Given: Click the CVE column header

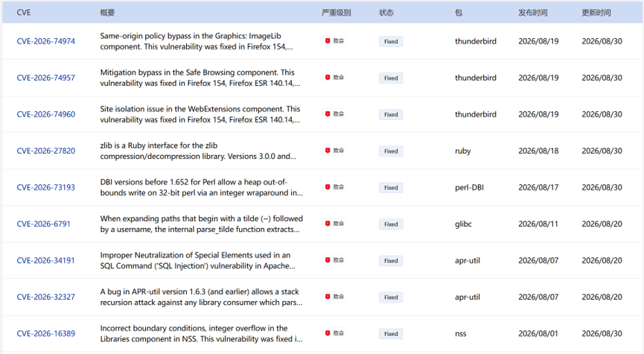Looking at the screenshot, I should click(23, 13).
